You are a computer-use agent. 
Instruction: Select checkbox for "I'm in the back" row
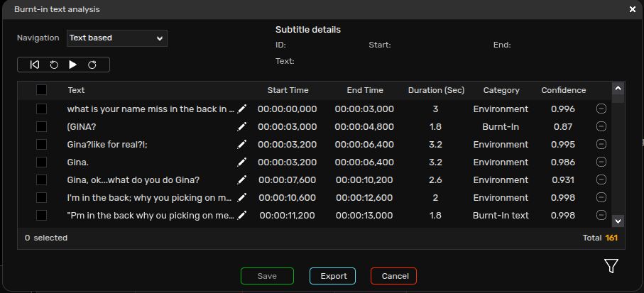[x=41, y=197]
